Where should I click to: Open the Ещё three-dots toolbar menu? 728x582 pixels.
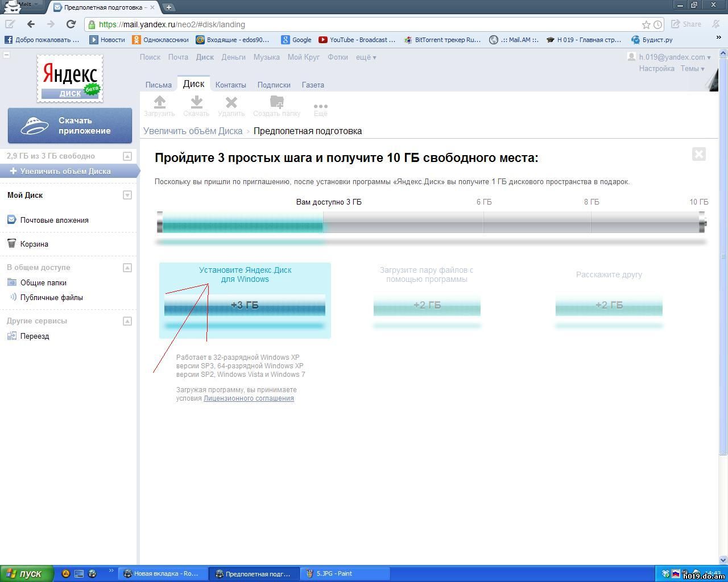[321, 109]
